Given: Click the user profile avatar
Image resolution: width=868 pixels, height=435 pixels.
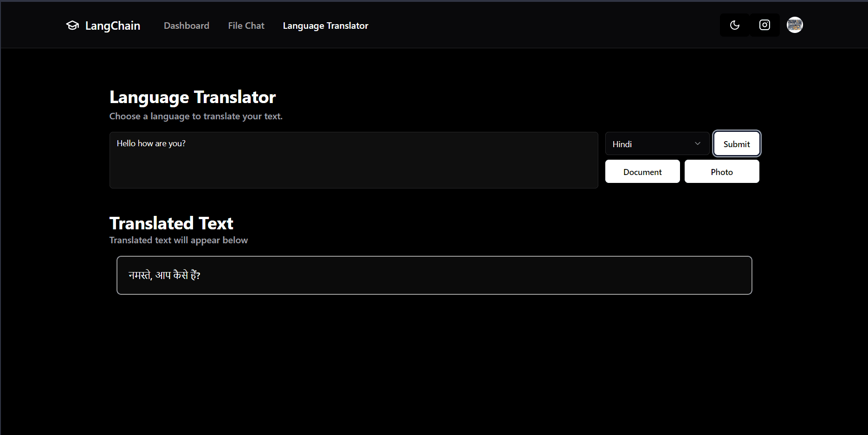Looking at the screenshot, I should point(795,25).
